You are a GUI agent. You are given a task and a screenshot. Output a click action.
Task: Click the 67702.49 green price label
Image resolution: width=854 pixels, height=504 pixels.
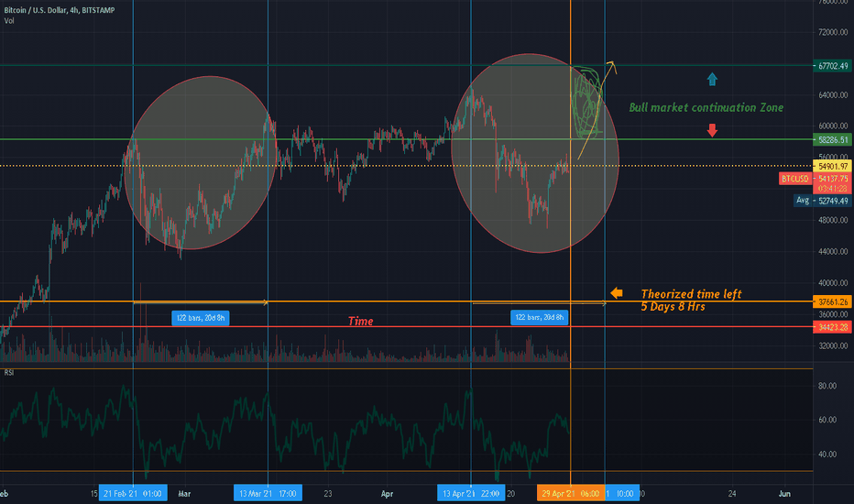point(832,66)
